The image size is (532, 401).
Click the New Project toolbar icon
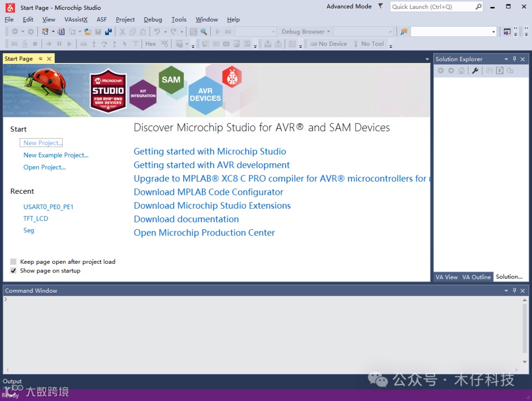45,31
